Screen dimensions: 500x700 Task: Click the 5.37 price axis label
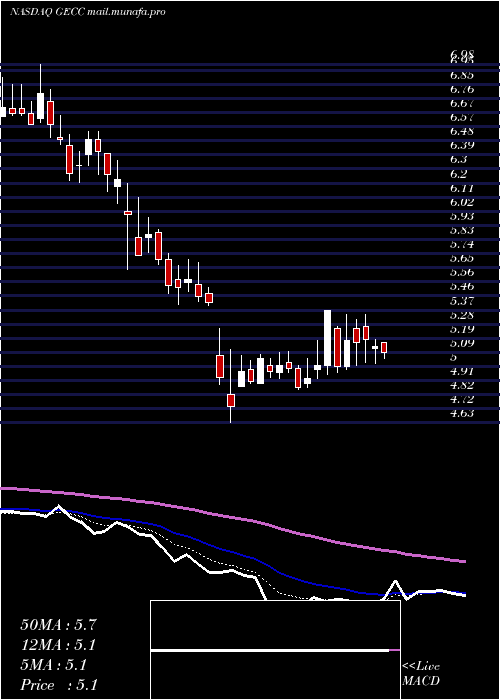[x=462, y=301]
